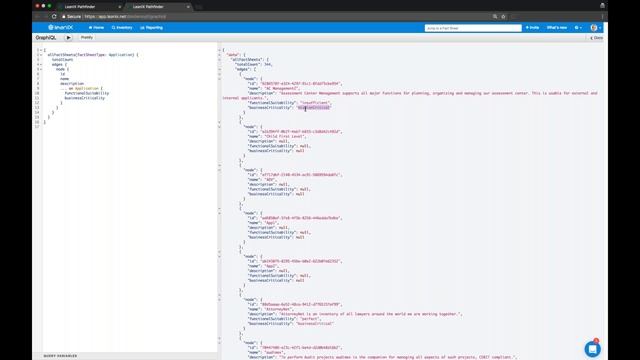Viewport: 640px width, 360px height.
Task: Click the totalCount value 344
Action: (x=268, y=64)
